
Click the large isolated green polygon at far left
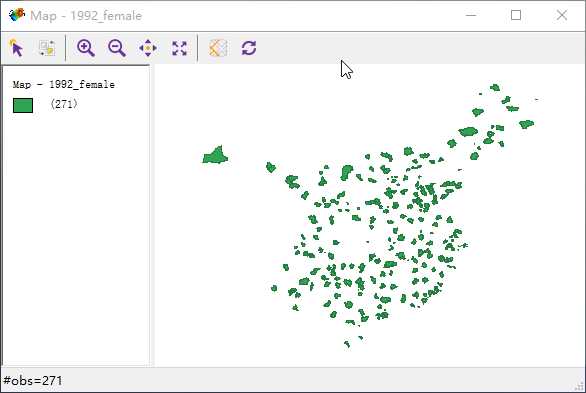tap(215, 156)
